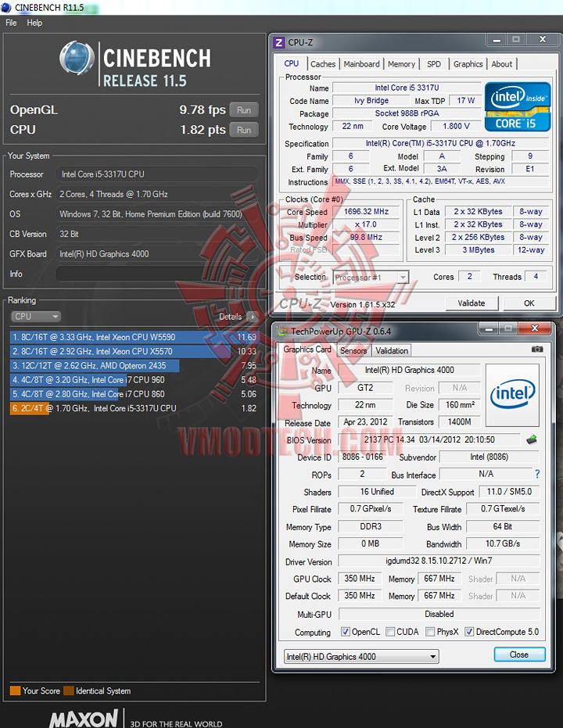Click the Intel Core i5 logo in CPU-Z

[518, 107]
